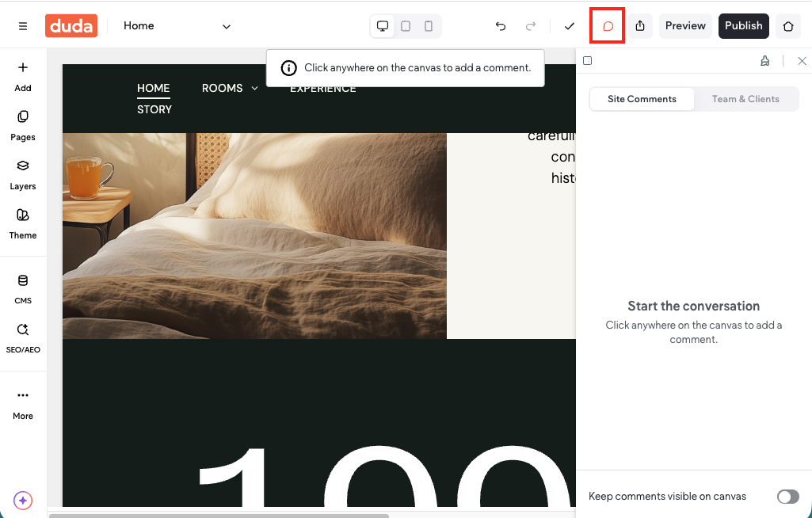Toggle the comments speech bubble icon
Screen dimensions: 812x518
(x=608, y=26)
